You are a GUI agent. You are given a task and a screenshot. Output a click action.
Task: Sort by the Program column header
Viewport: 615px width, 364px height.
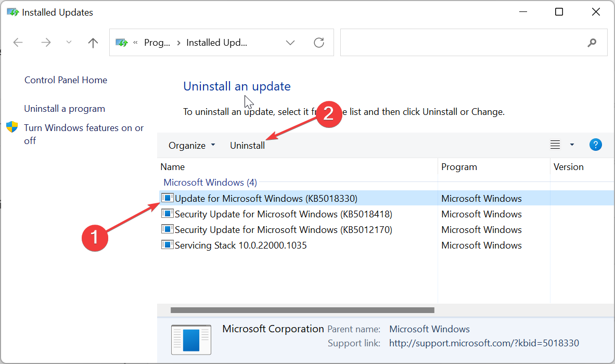[x=459, y=167]
